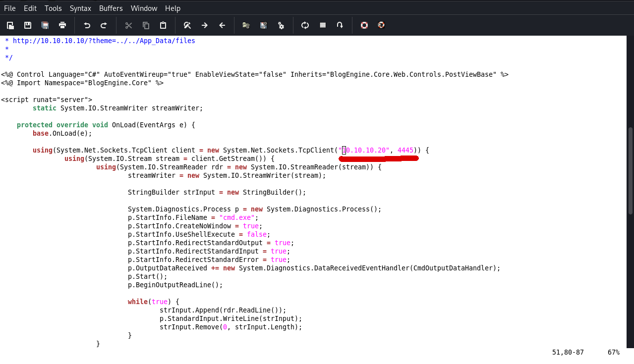Click the p.StartInfo.RedirectStandardError line
The image size is (634, 364).
coord(209,260)
